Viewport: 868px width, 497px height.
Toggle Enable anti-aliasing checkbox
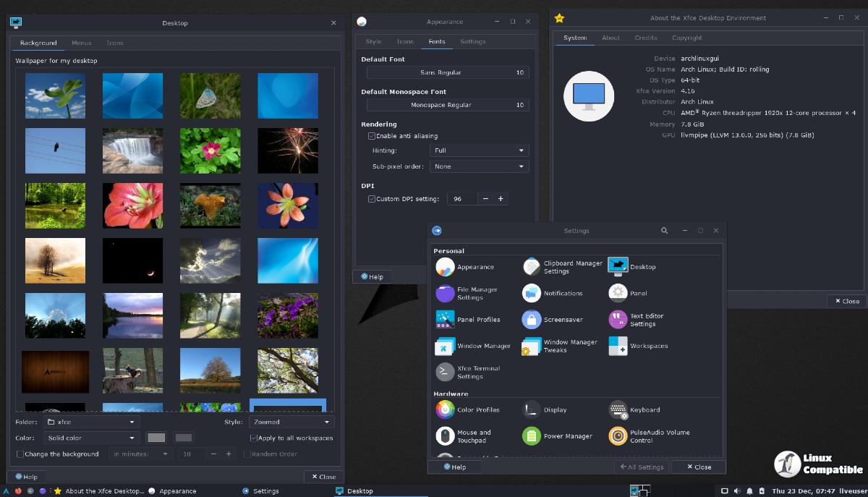pyautogui.click(x=372, y=136)
